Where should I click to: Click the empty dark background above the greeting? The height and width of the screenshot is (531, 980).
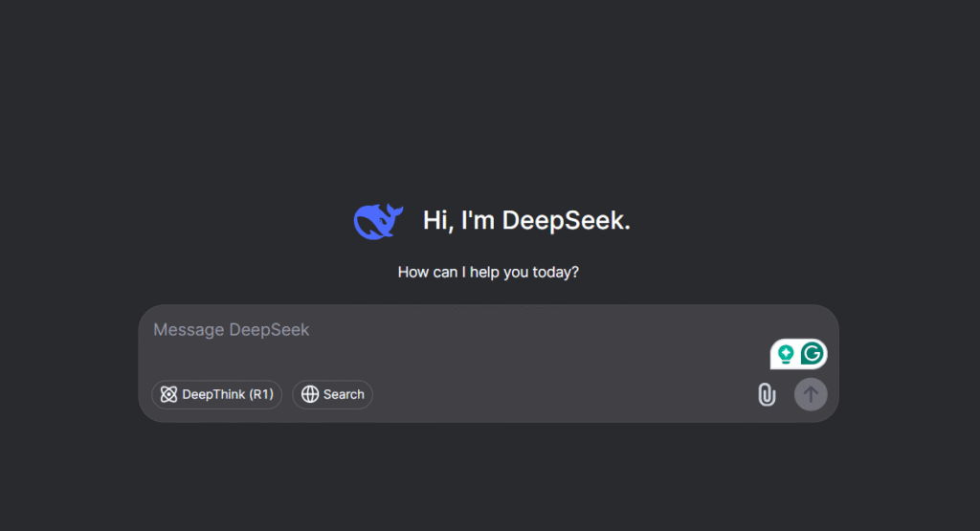pyautogui.click(x=490, y=94)
